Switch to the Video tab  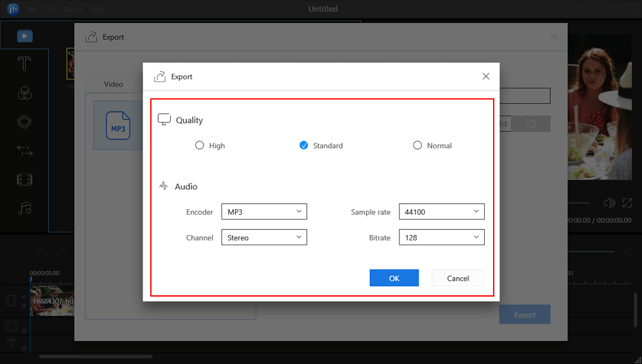114,84
